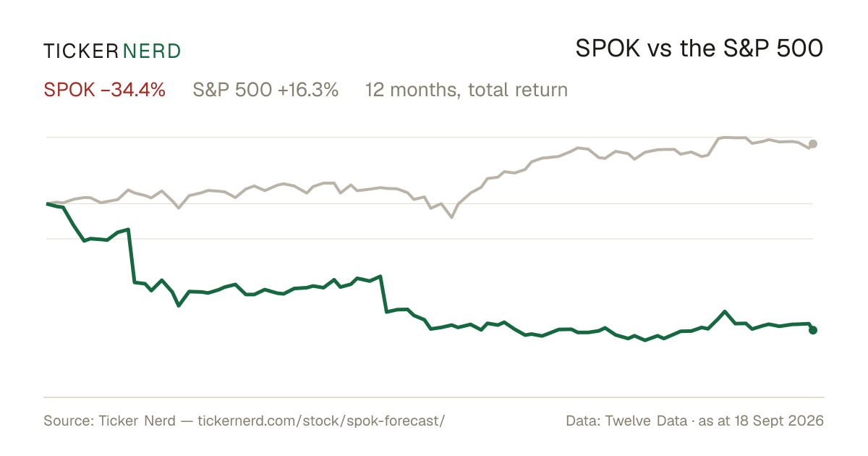Image resolution: width=868 pixels, height=456 pixels.
Task: Click the S&P 500 line's peak near top gridline
Action: point(726,137)
